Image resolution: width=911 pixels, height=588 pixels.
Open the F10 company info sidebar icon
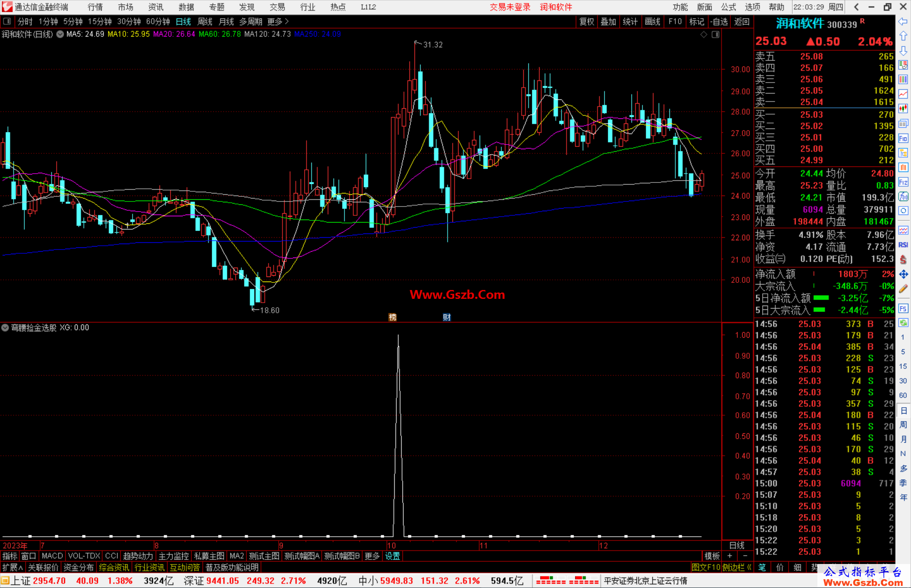click(x=903, y=138)
